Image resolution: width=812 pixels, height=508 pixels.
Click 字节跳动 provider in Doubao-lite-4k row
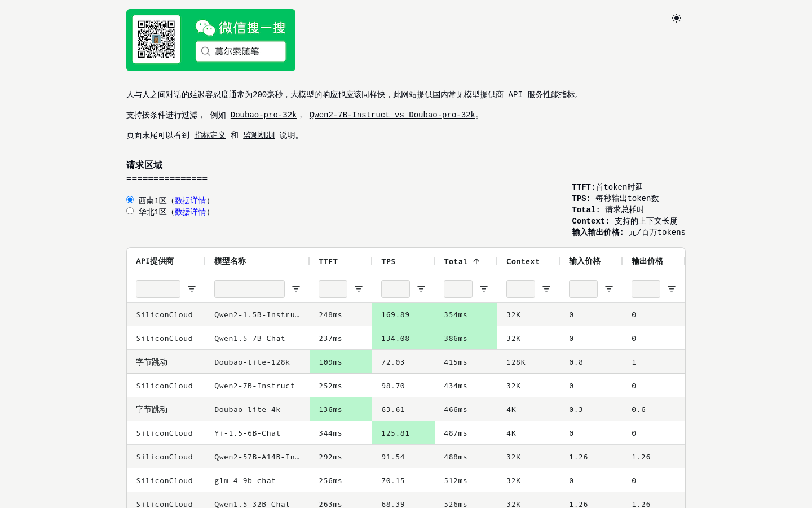[166, 409]
